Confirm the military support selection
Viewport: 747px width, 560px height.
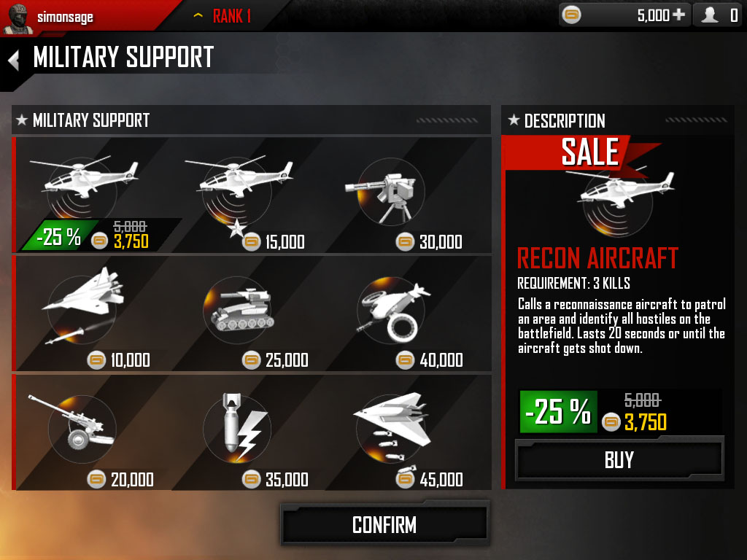pos(384,524)
